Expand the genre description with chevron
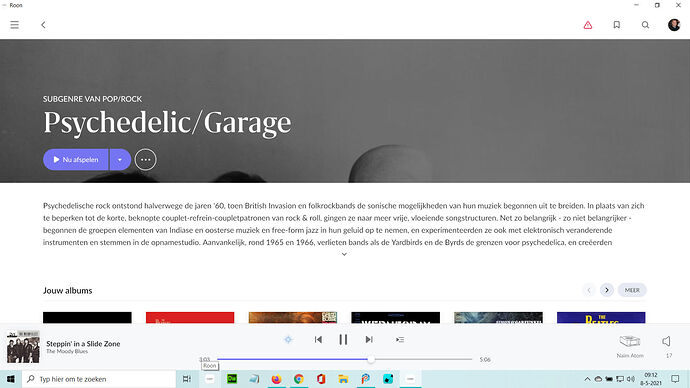 tap(344, 254)
